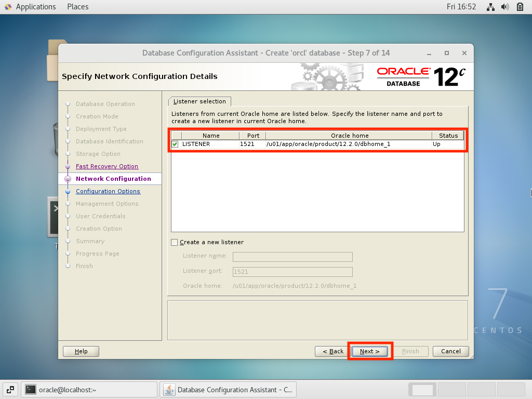
Task: Click the Java icon of Database Configuration Assistant taskbar entry
Action: 169,390
